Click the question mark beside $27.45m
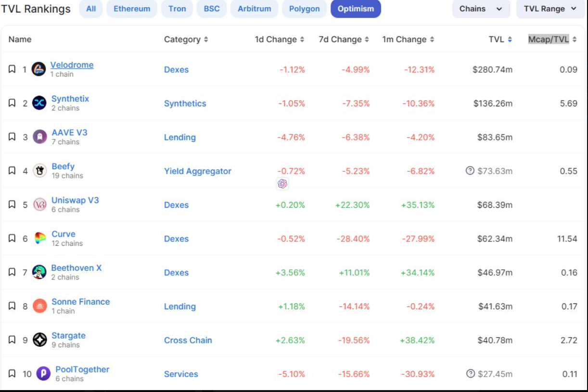The height and width of the screenshot is (392, 588). (470, 374)
